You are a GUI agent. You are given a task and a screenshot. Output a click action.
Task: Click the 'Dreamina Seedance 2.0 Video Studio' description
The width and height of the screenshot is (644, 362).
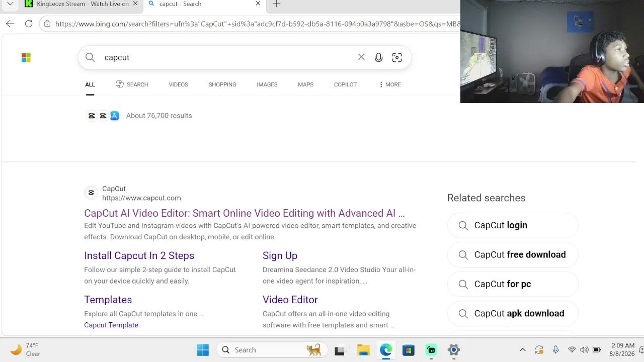pos(339,276)
